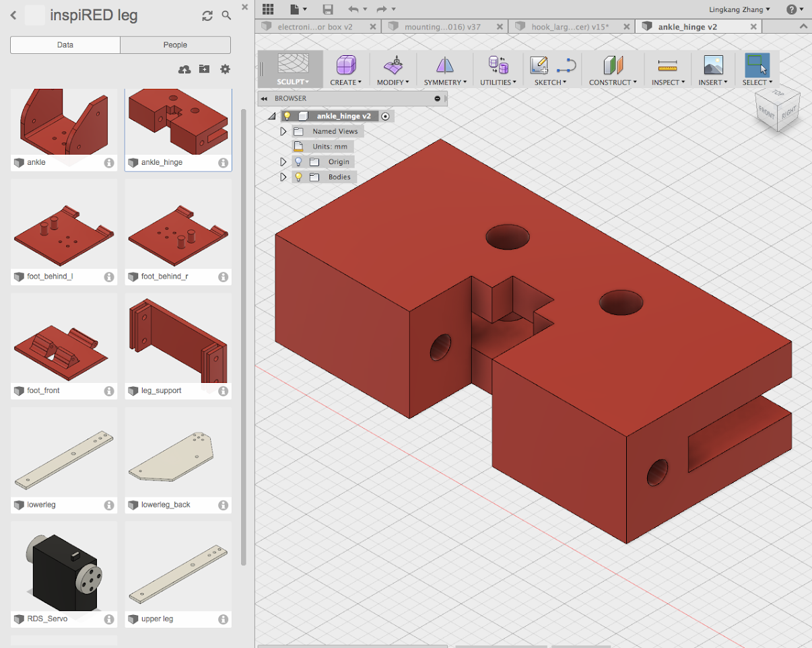Open the CONSTRUCT menu
812x648 pixels.
click(613, 82)
